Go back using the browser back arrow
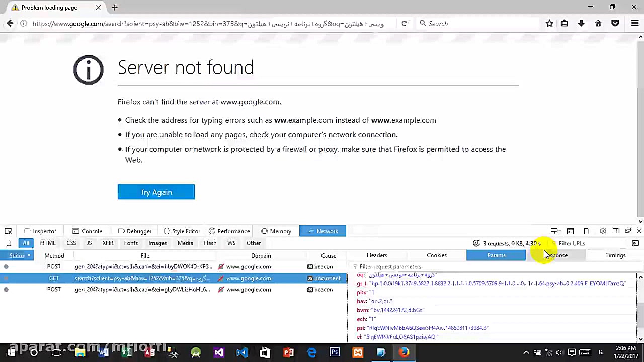The width and height of the screenshot is (644, 362). click(x=10, y=24)
